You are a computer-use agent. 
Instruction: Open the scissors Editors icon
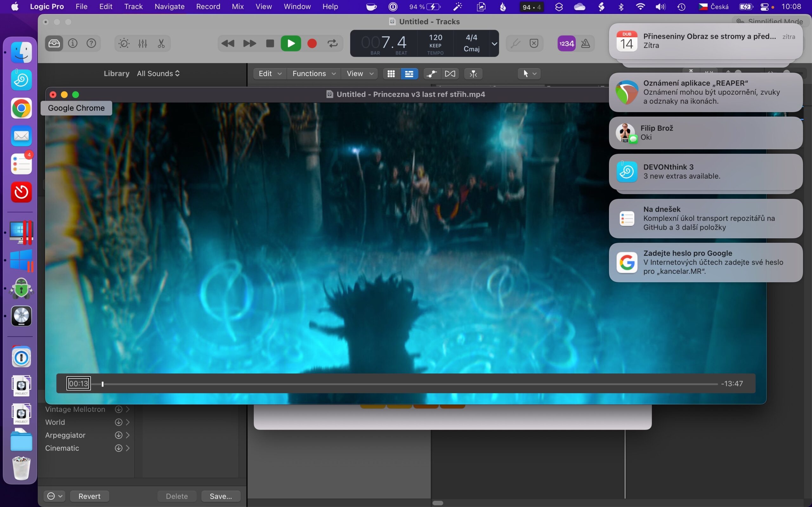(x=161, y=43)
